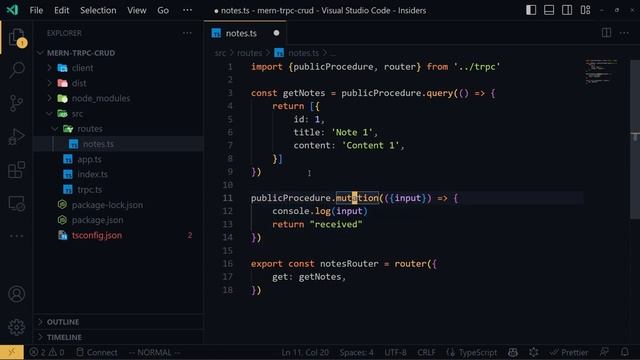Viewport: 640px width, 360px height.
Task: Open the Explorer view in activity bar
Action: coord(17,38)
